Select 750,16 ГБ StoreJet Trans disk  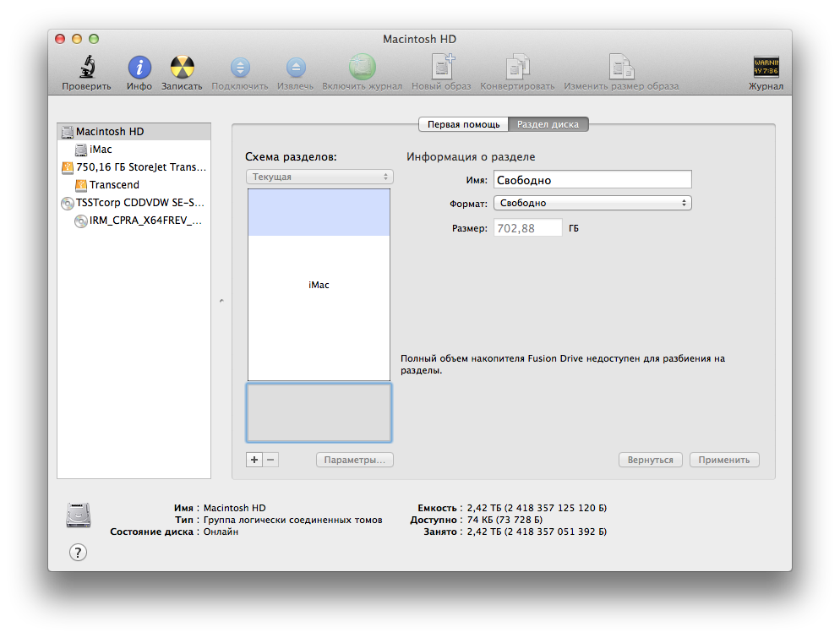coord(134,167)
